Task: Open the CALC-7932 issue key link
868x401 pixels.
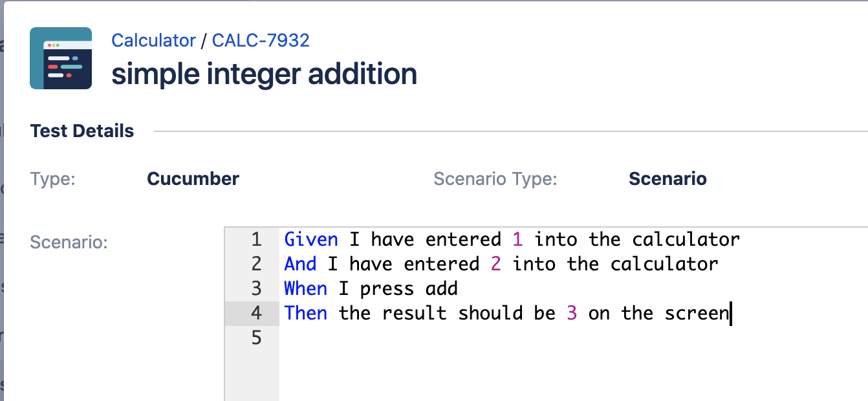Action: coord(261,40)
